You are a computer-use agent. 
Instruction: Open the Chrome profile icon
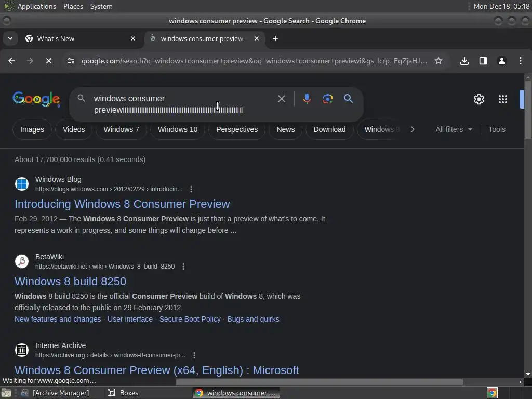(501, 61)
